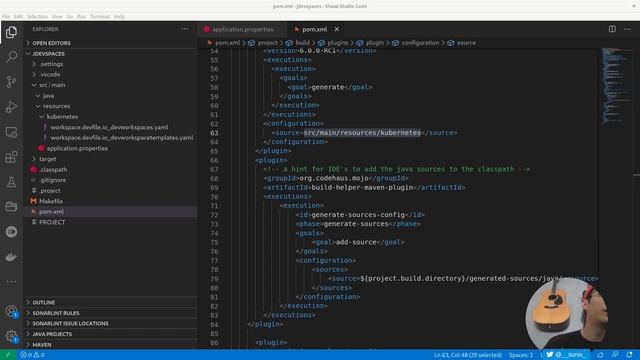Click the Spaces: 2 indentation setting
640x360 pixels.
pos(521,355)
